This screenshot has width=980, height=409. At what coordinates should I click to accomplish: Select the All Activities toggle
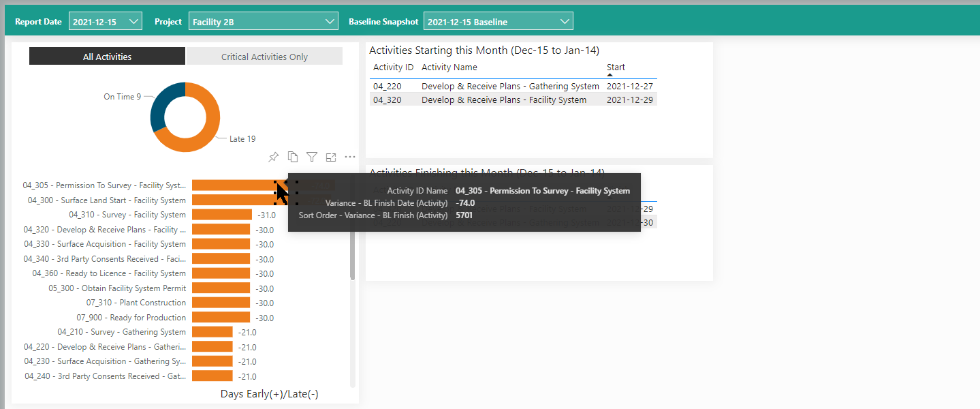click(107, 57)
